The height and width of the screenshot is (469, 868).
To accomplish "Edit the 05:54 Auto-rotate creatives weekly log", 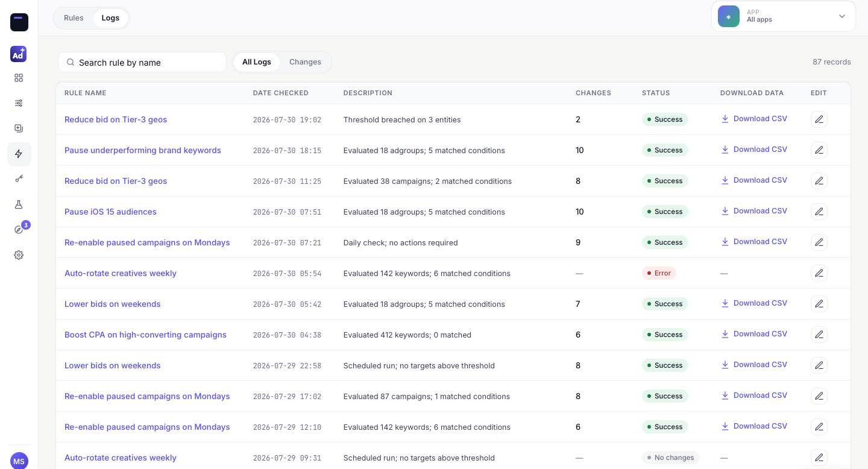I will click(x=819, y=273).
